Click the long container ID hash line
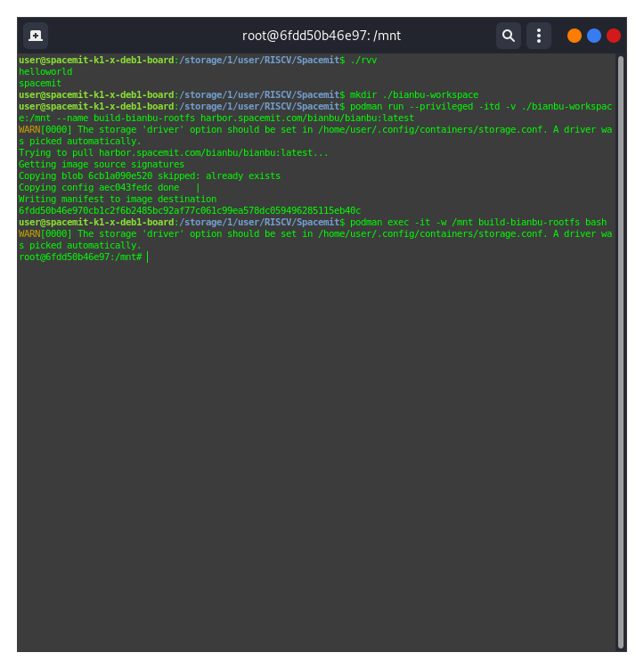This screenshot has height=669, width=644. pos(190,210)
